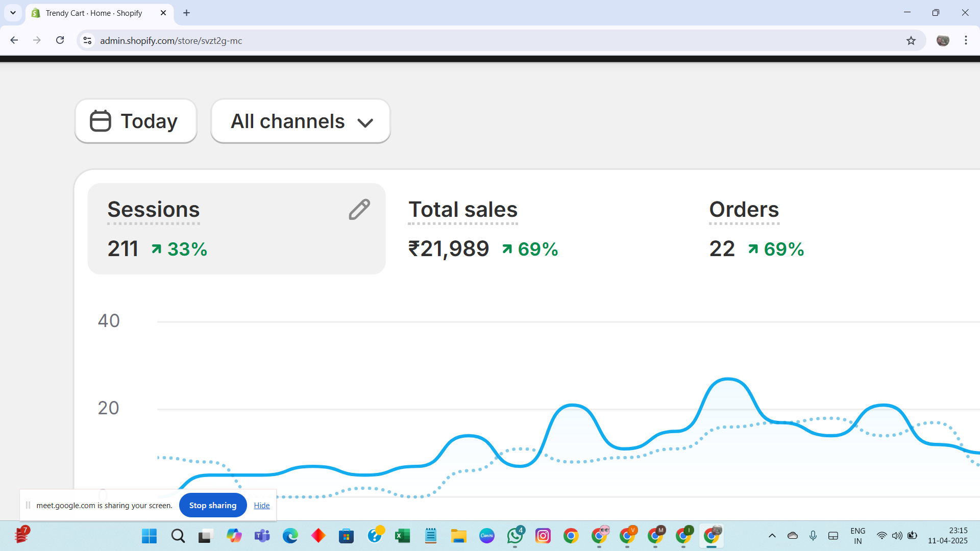
Task: Open the Today date picker
Action: coord(136,121)
